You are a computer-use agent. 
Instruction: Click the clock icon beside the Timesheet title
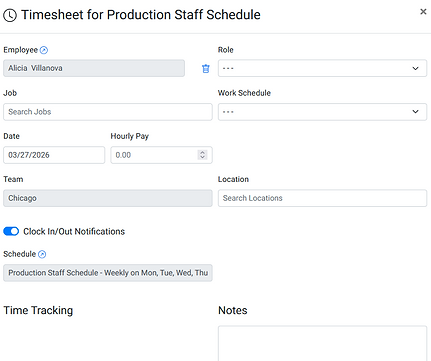(x=10, y=15)
